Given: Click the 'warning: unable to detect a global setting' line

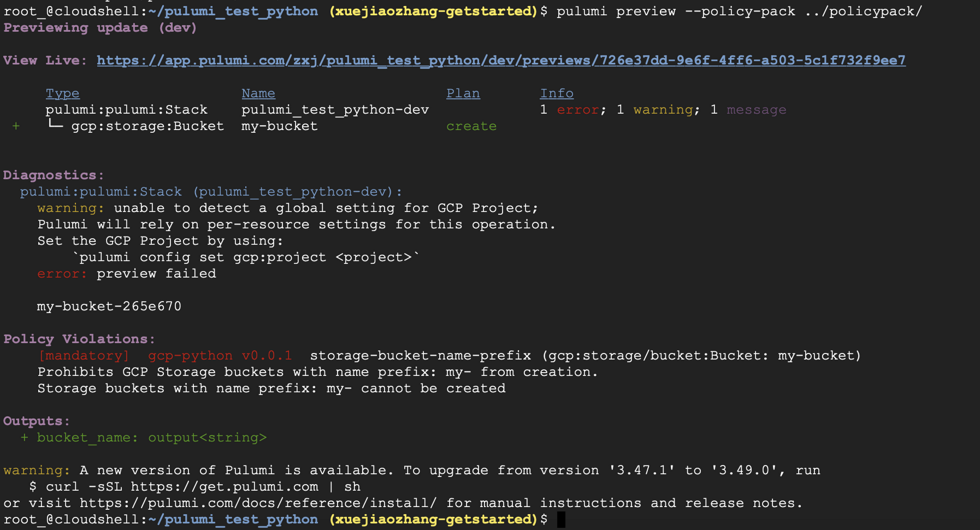Looking at the screenshot, I should pyautogui.click(x=287, y=208).
